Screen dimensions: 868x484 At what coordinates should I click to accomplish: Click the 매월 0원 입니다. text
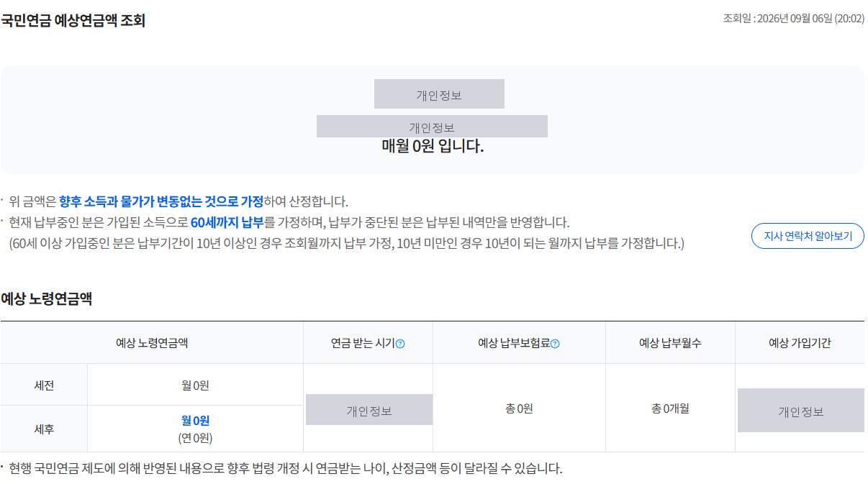pyautogui.click(x=433, y=147)
